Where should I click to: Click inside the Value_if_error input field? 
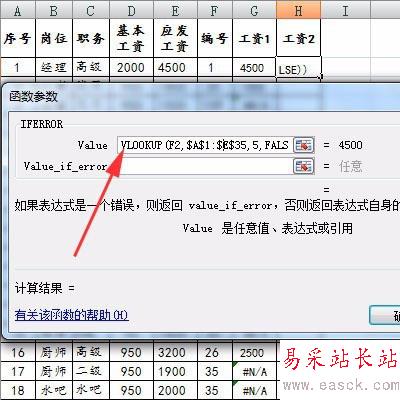pyautogui.click(x=205, y=166)
